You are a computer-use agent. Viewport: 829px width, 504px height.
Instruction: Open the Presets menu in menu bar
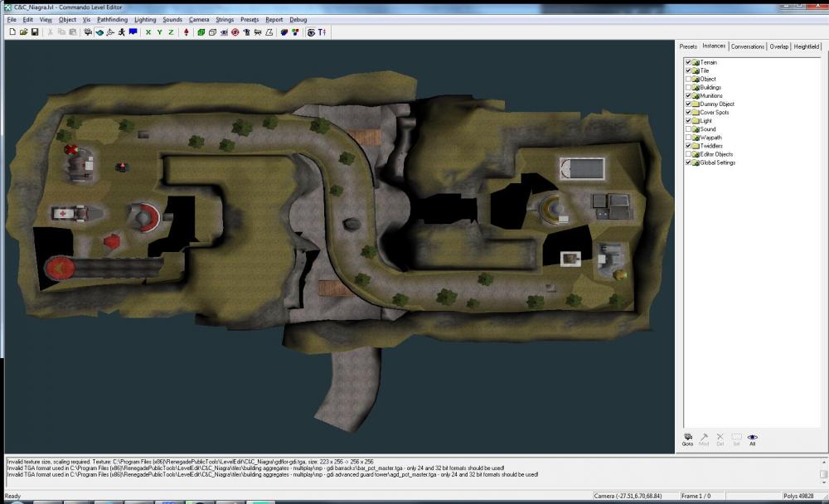point(250,19)
